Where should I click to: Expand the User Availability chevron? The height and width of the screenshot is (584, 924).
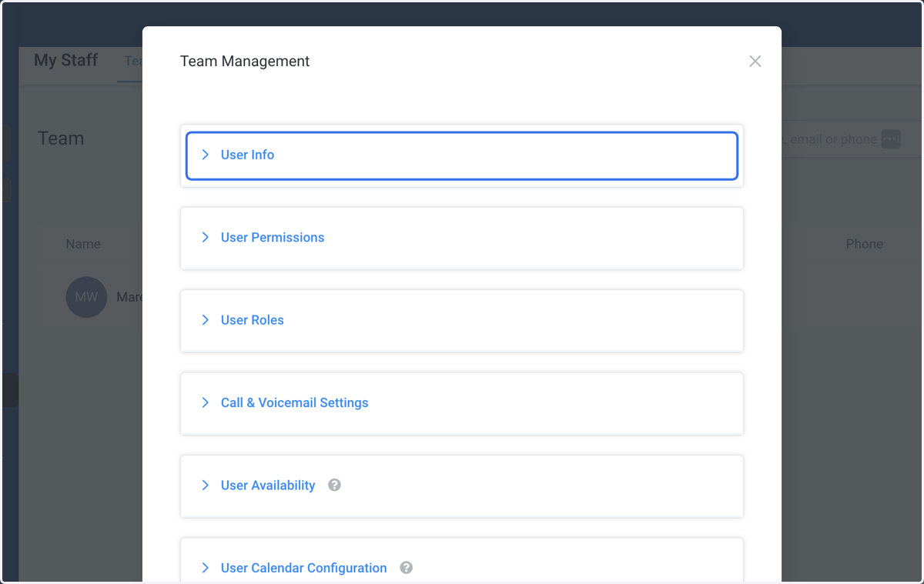pos(205,486)
